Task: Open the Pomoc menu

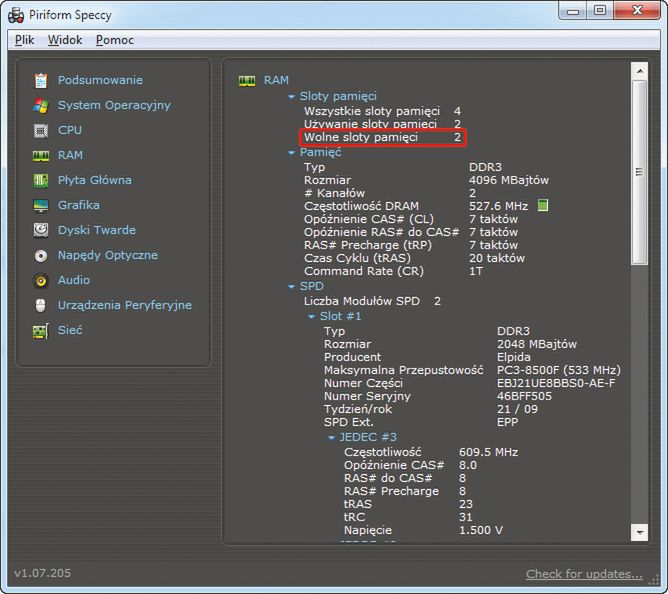Action: pyautogui.click(x=115, y=40)
